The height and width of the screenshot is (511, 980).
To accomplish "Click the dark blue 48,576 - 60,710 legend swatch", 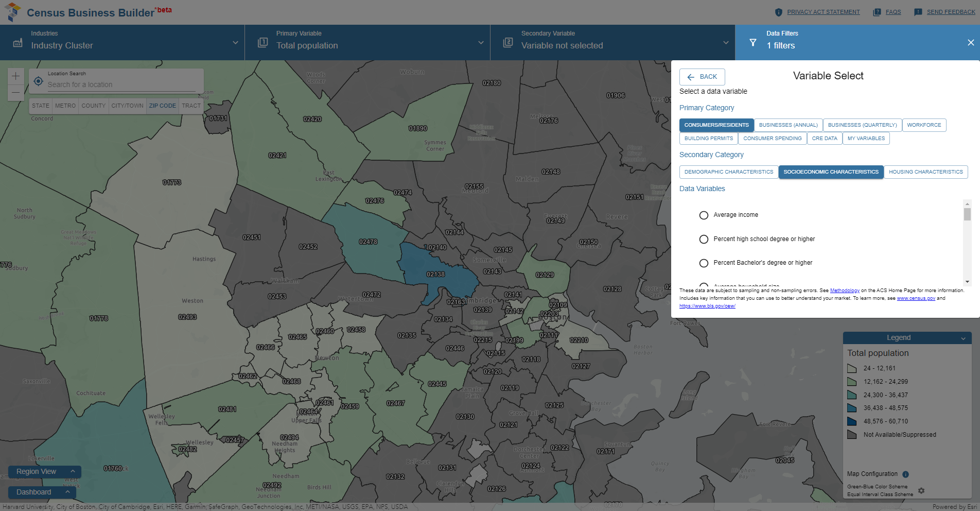I will tap(852, 421).
